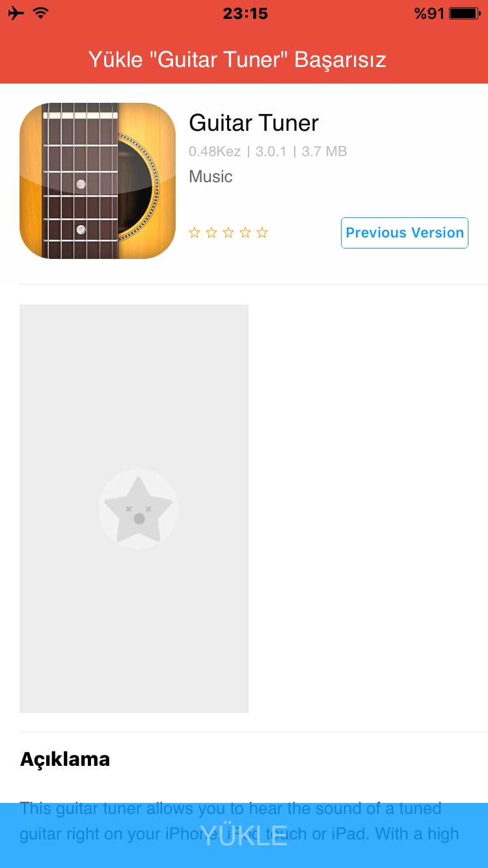Select the fifth rating star

[x=262, y=233]
